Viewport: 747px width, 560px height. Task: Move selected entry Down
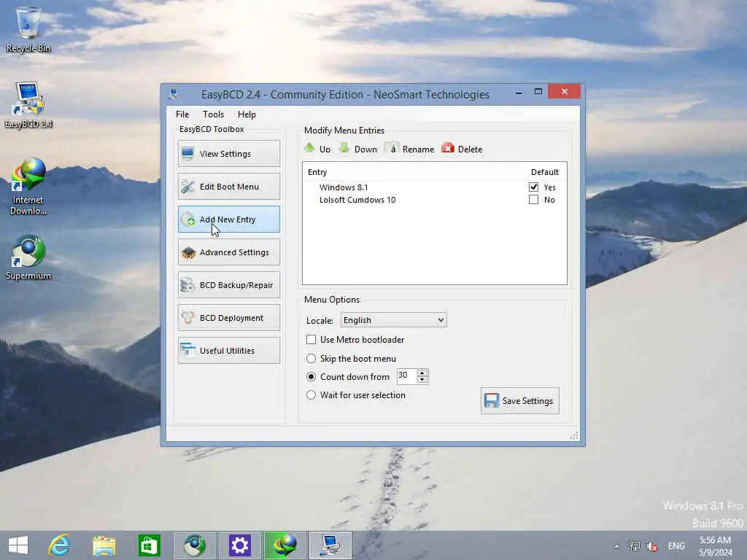[358, 149]
